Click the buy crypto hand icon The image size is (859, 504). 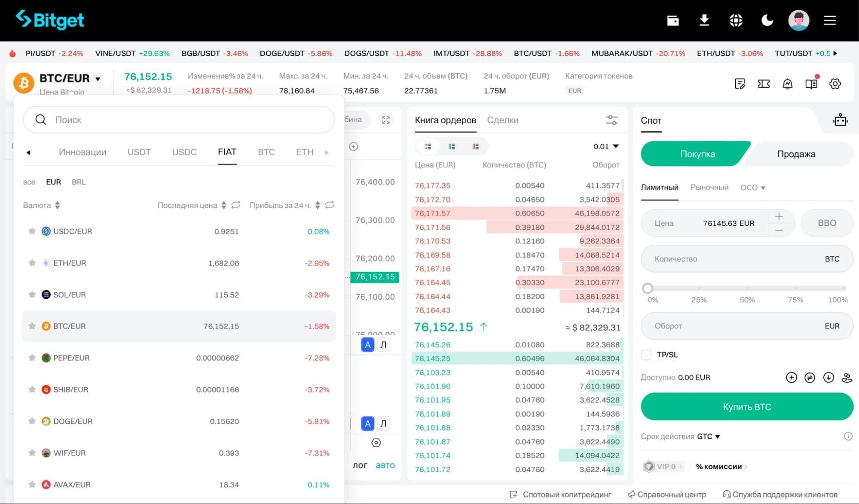[847, 377]
